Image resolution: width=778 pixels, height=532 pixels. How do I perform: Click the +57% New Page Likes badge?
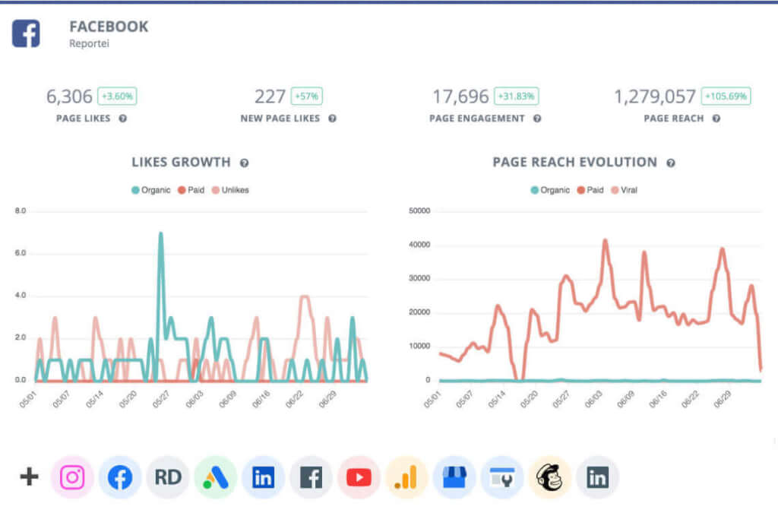click(x=307, y=96)
